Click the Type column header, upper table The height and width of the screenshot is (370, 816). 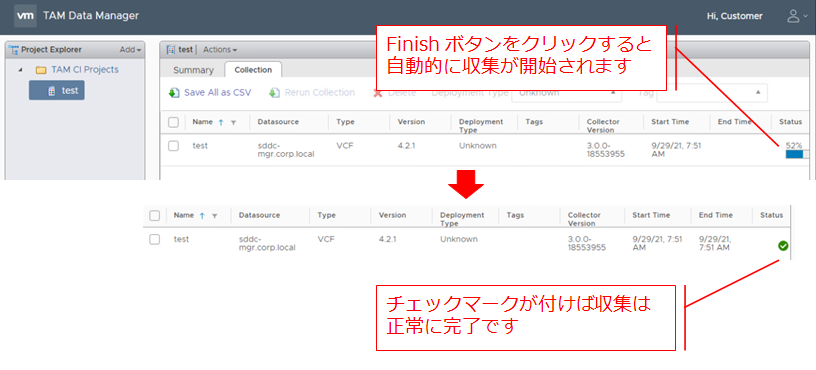(x=345, y=122)
